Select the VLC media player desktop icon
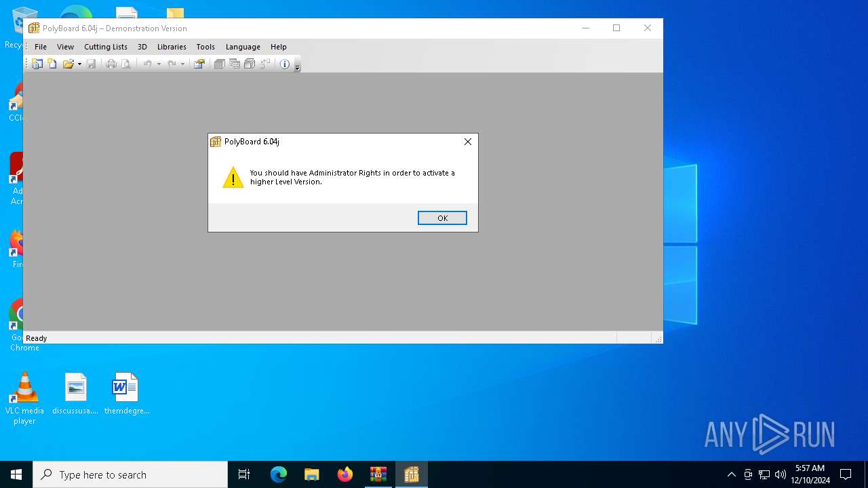Screen dimensions: 868x488 click(24, 399)
